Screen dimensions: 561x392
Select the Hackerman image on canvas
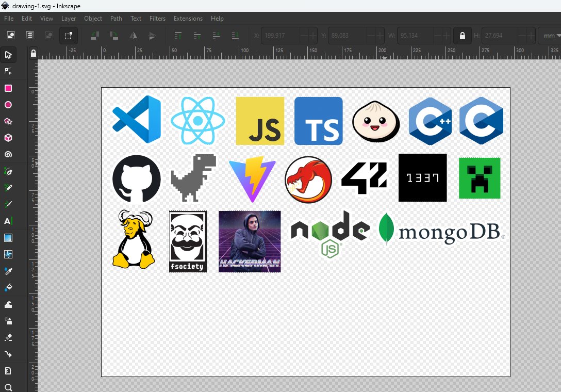250,241
